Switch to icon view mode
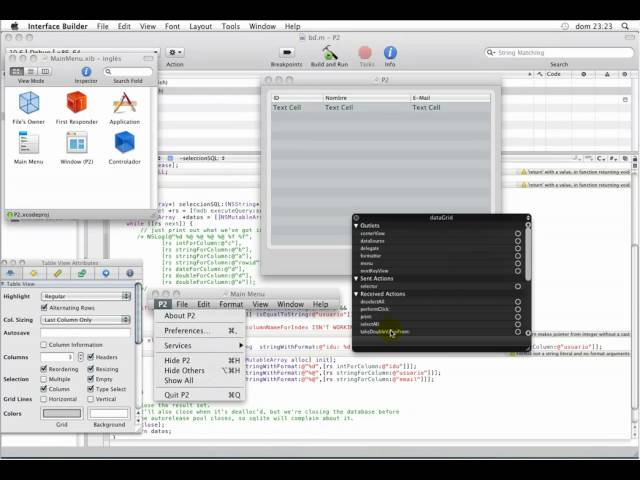Screen dimensions: 640x480 tap(16, 71)
